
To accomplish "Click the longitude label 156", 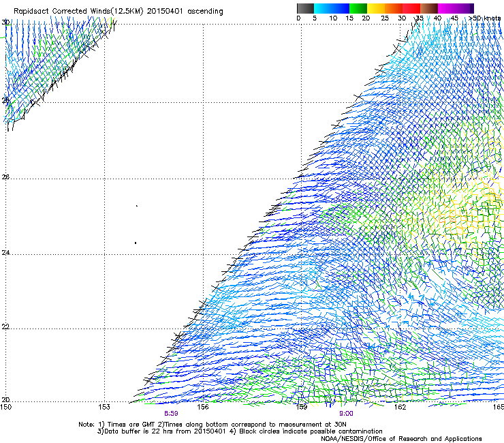I will click(203, 407).
